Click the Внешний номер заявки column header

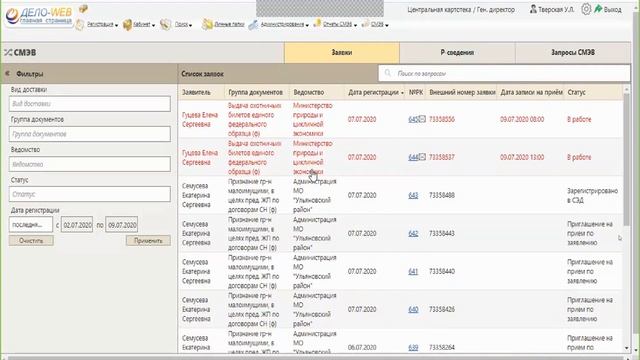pos(462,93)
